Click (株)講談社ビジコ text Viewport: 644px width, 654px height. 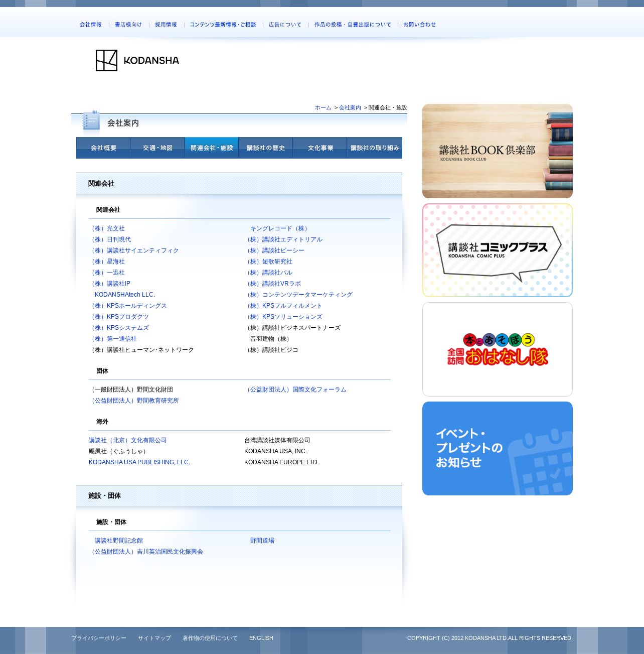(271, 350)
